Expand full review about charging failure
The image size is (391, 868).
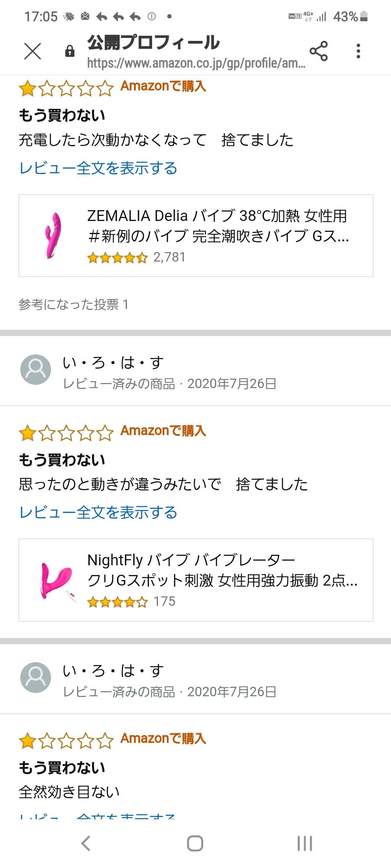(98, 168)
